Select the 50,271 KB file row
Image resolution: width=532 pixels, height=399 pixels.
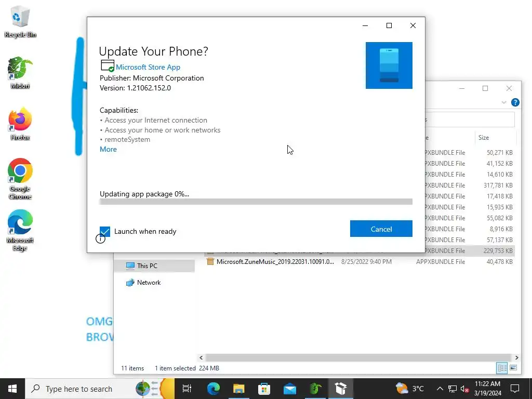(470, 153)
